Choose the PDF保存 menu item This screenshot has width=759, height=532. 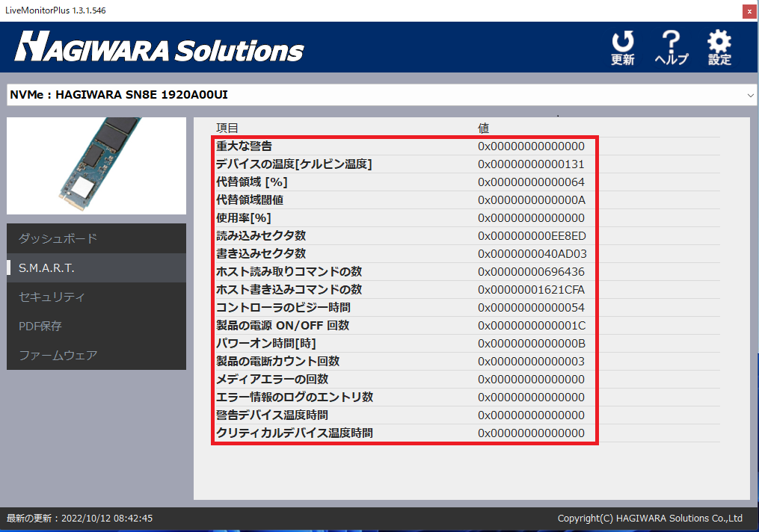pos(96,326)
